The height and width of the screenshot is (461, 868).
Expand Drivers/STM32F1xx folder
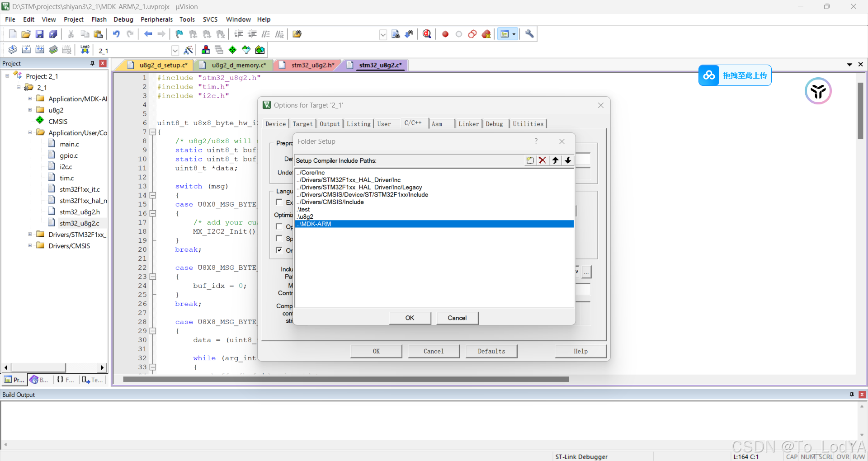click(30, 234)
